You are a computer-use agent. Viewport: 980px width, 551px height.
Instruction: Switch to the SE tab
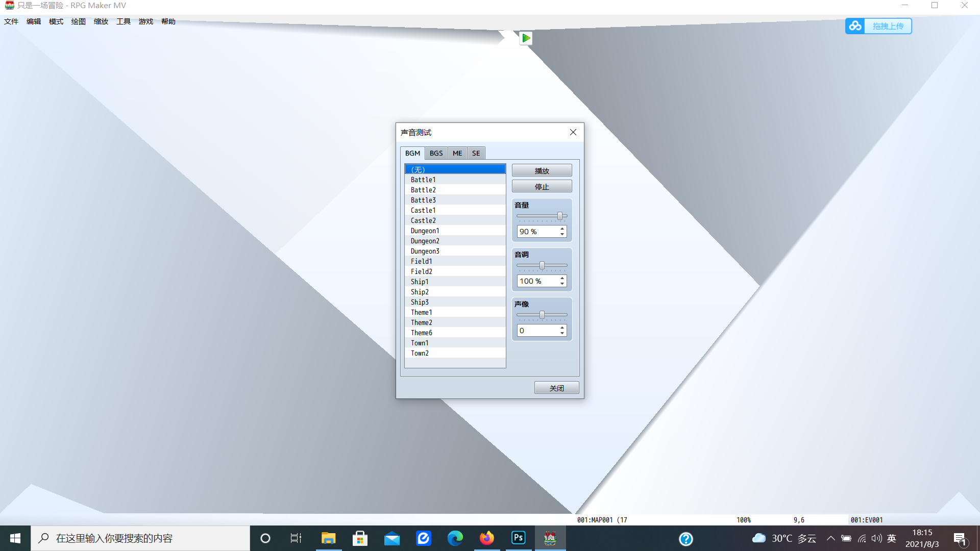476,153
